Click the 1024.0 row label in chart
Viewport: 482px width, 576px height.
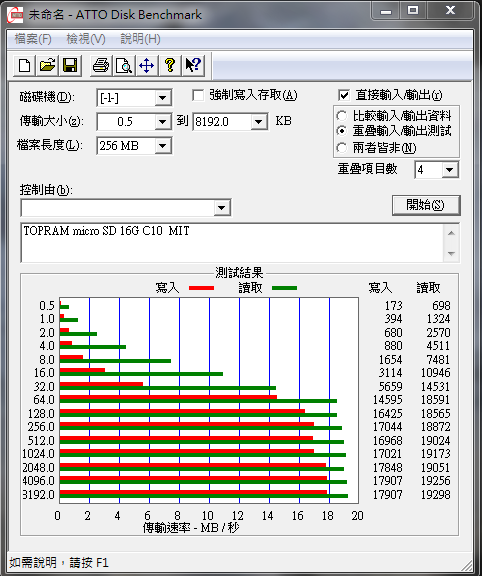click(x=38, y=454)
